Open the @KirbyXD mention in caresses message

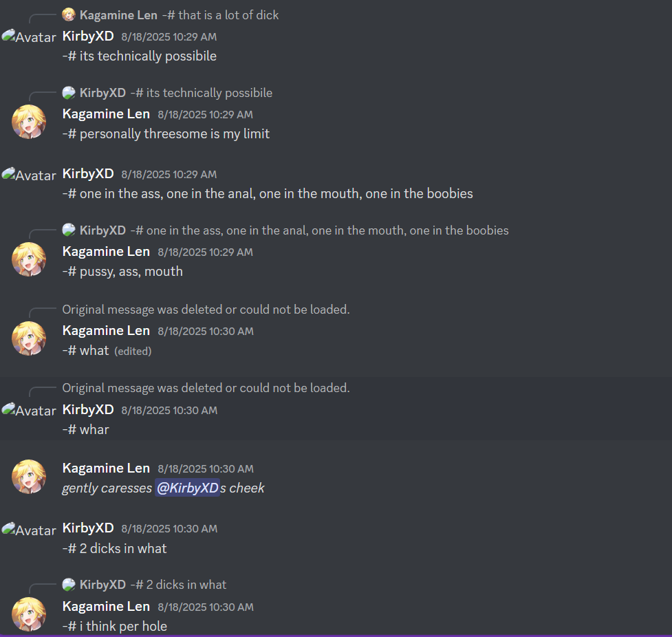(187, 488)
